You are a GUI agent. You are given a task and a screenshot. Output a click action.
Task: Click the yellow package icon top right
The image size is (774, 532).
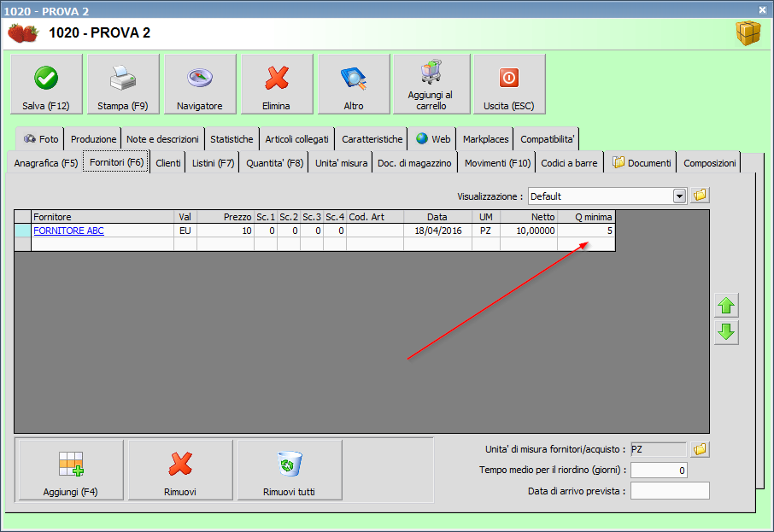pyautogui.click(x=748, y=33)
